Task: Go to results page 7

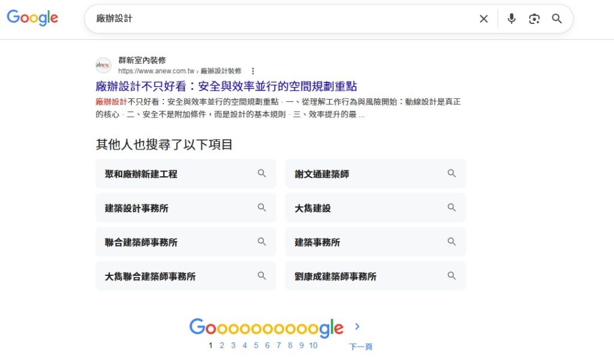Action: 279,345
